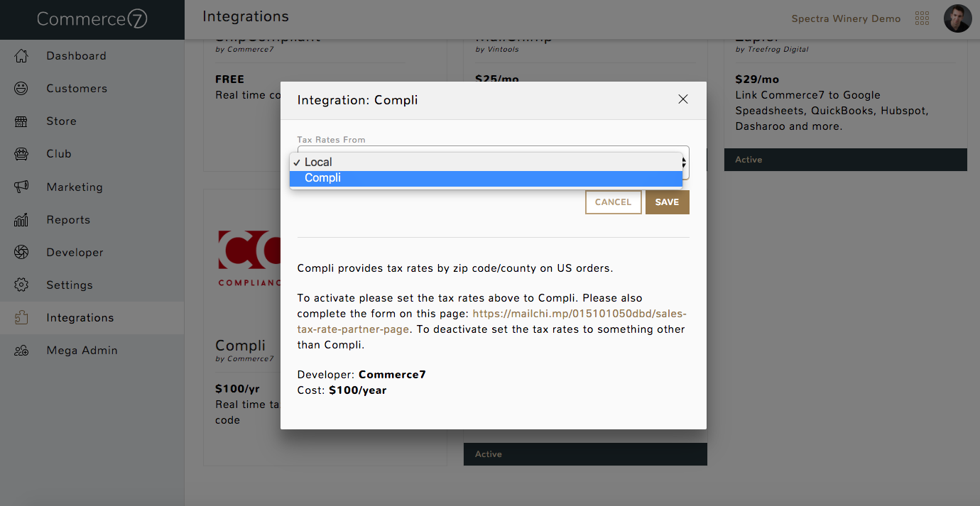
Task: Click the Developer aperture icon
Action: click(x=21, y=253)
